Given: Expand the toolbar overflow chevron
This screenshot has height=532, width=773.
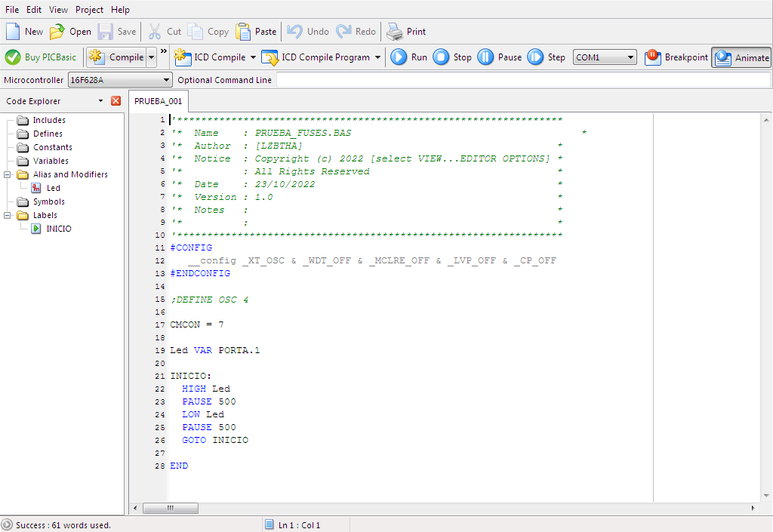Looking at the screenshot, I should pos(164,51).
